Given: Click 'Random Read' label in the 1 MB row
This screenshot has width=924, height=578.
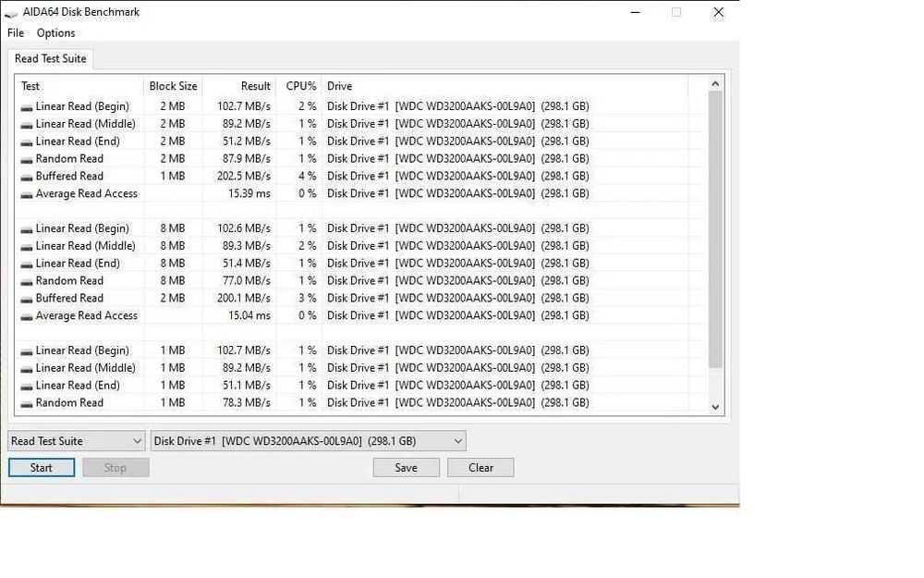Looking at the screenshot, I should tap(69, 402).
